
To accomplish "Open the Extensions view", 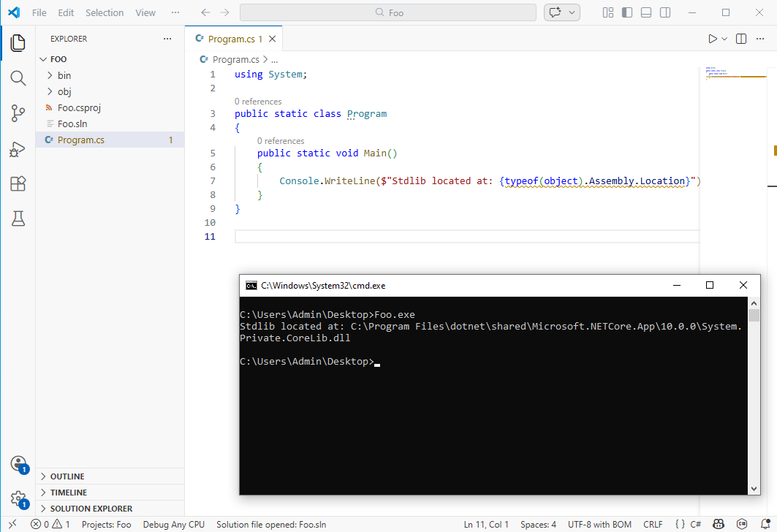I will [x=18, y=184].
